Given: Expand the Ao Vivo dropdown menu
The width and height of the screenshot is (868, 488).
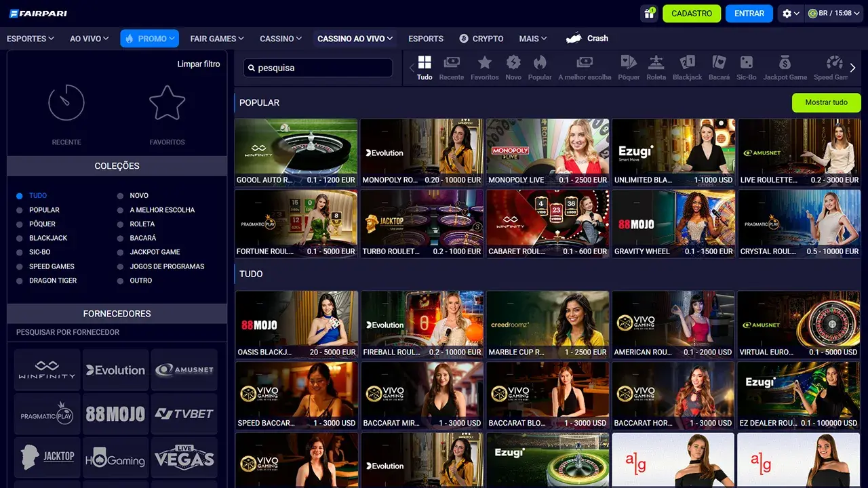Looking at the screenshot, I should click(x=90, y=39).
